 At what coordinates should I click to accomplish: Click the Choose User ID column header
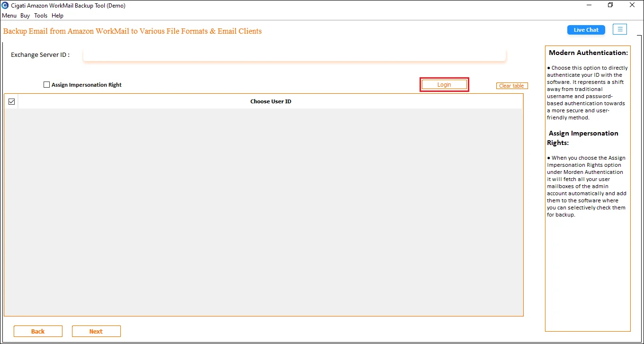271,101
